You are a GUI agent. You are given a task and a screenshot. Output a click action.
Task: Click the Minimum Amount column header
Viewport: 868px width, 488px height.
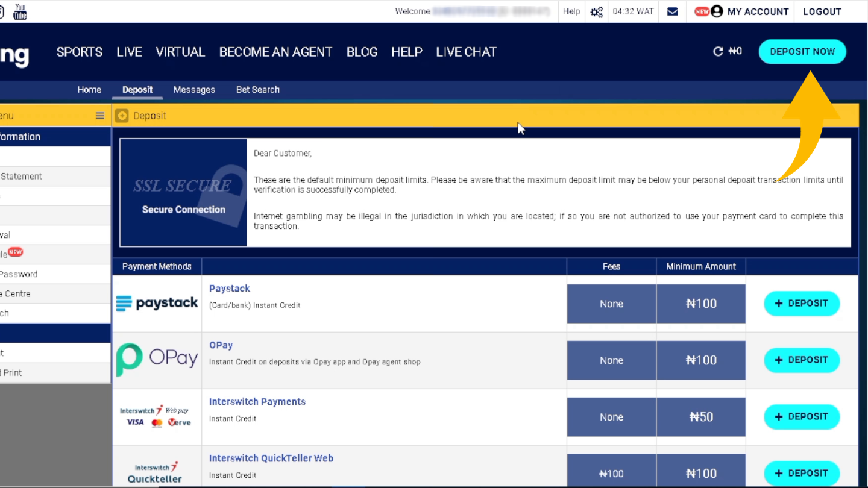click(x=701, y=266)
